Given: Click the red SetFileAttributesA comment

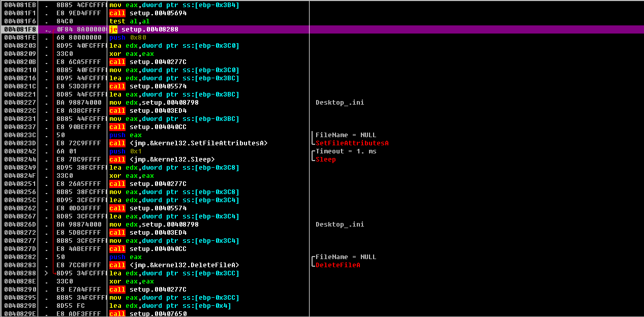Looking at the screenshot, I should [352, 143].
